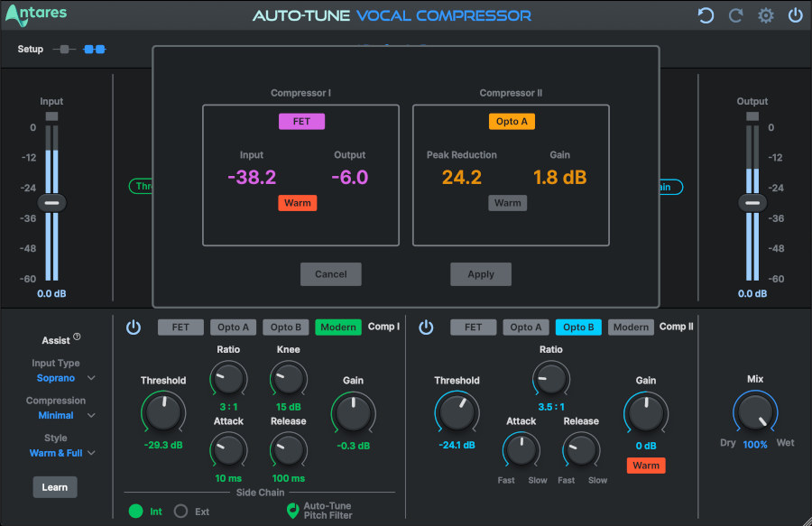This screenshot has width=812, height=526.
Task: Open the Compression Minimal dropdown
Action: (58, 415)
